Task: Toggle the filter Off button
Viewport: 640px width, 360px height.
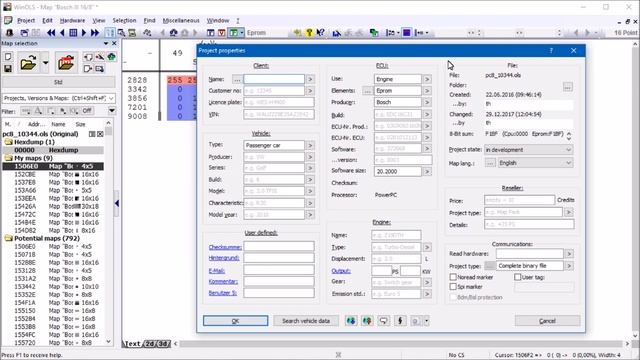Action: click(x=87, y=111)
